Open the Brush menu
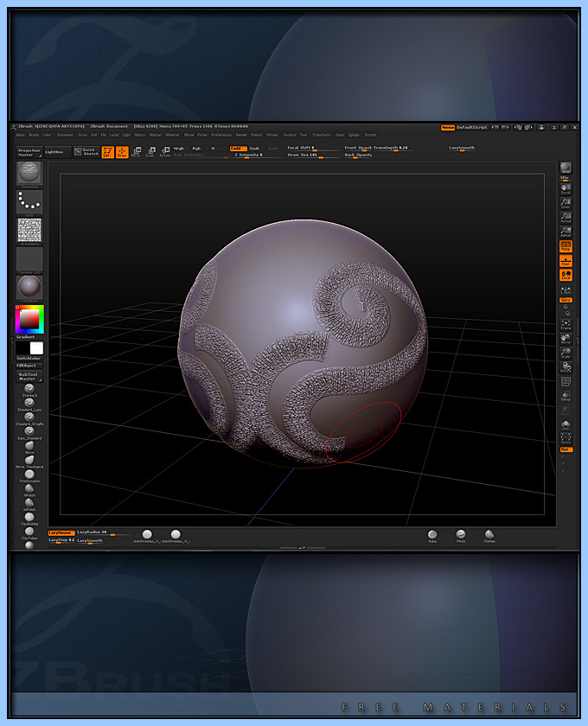588x726 pixels. pyautogui.click(x=34, y=135)
